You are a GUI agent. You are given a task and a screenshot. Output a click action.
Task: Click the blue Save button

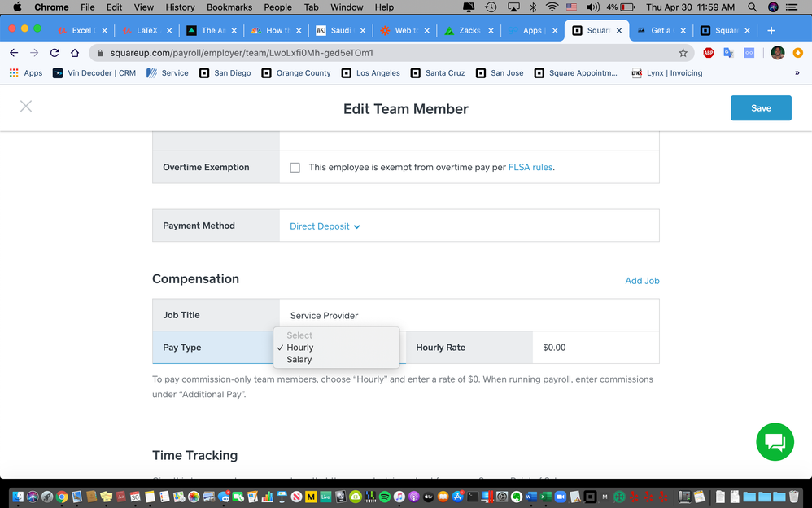tap(761, 108)
